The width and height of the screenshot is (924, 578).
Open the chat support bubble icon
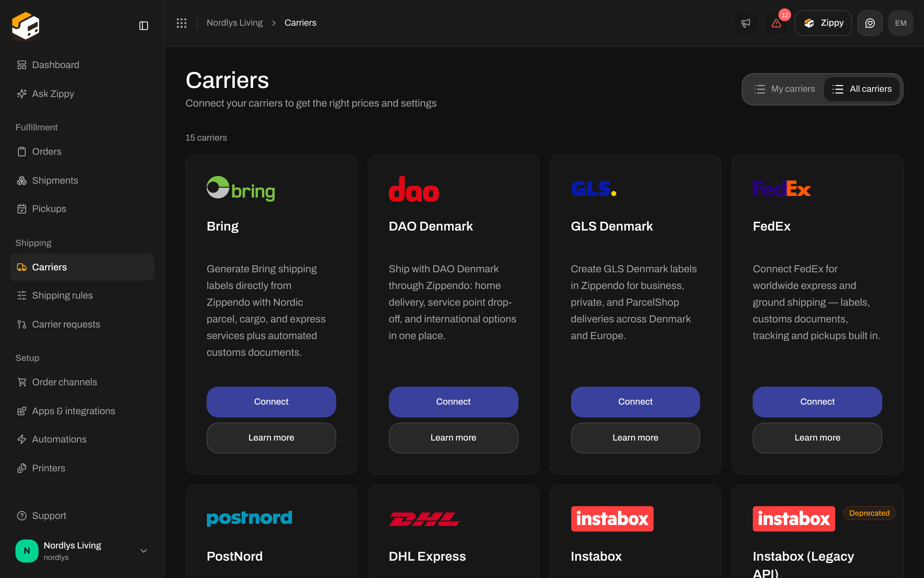pyautogui.click(x=870, y=23)
